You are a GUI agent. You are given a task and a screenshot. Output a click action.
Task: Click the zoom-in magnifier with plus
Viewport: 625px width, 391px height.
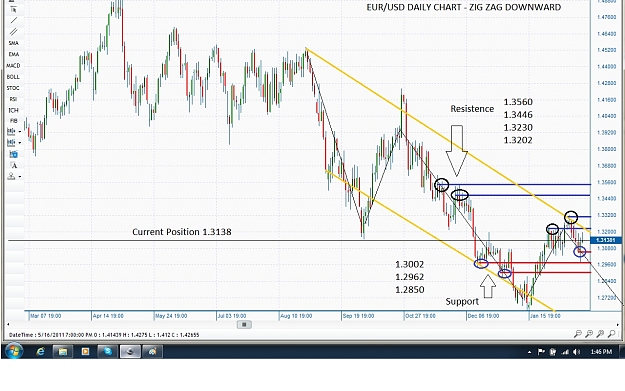coord(589,334)
